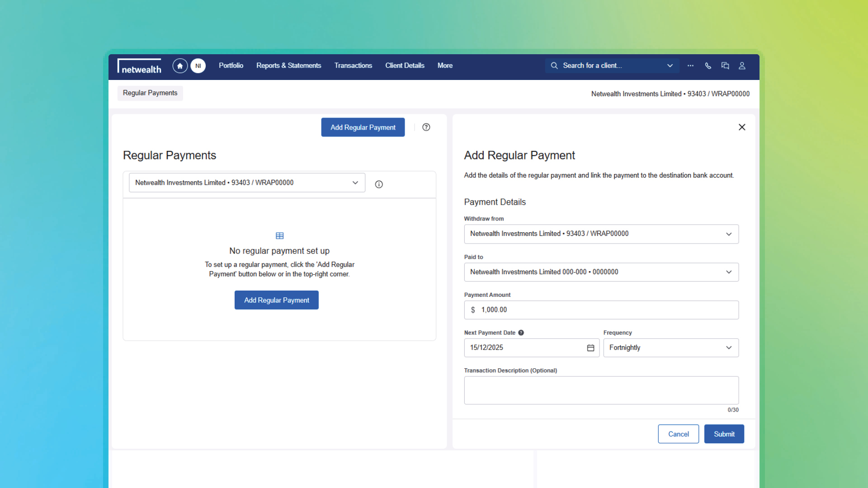
Task: Open the calendar date picker icon
Action: (590, 348)
